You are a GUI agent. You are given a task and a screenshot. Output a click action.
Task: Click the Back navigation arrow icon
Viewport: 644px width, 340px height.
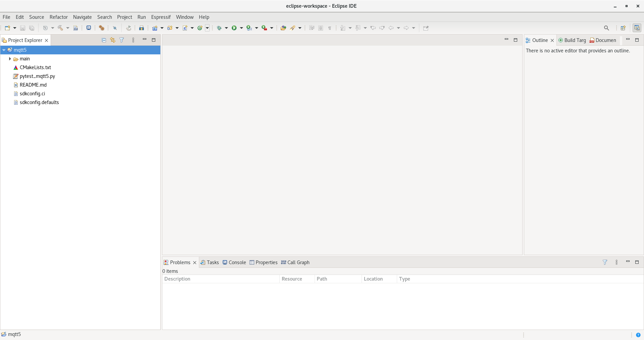391,28
